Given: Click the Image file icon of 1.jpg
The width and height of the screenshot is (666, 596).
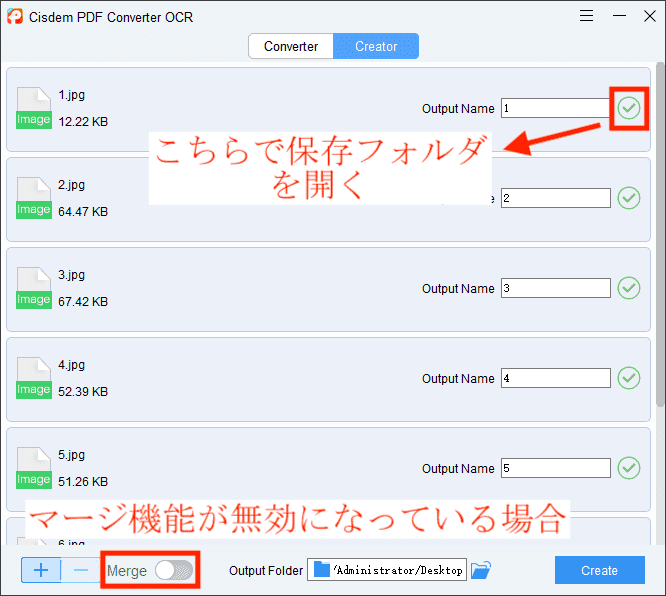Looking at the screenshot, I should coord(34,108).
